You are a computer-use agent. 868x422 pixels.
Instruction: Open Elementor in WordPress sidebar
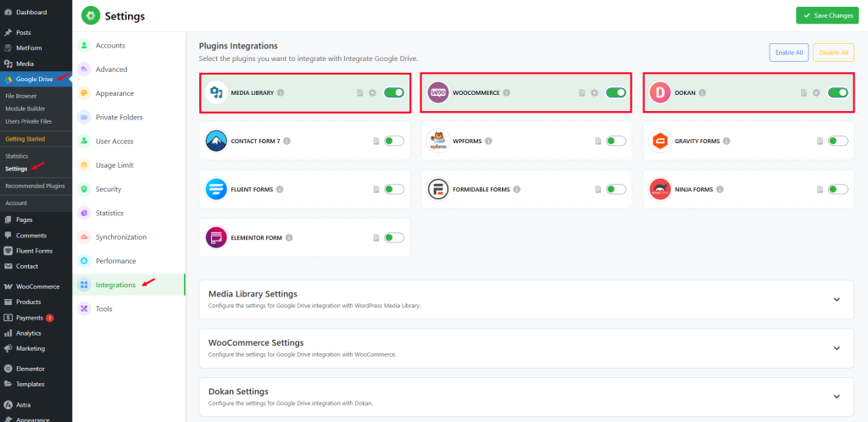[x=36, y=369]
